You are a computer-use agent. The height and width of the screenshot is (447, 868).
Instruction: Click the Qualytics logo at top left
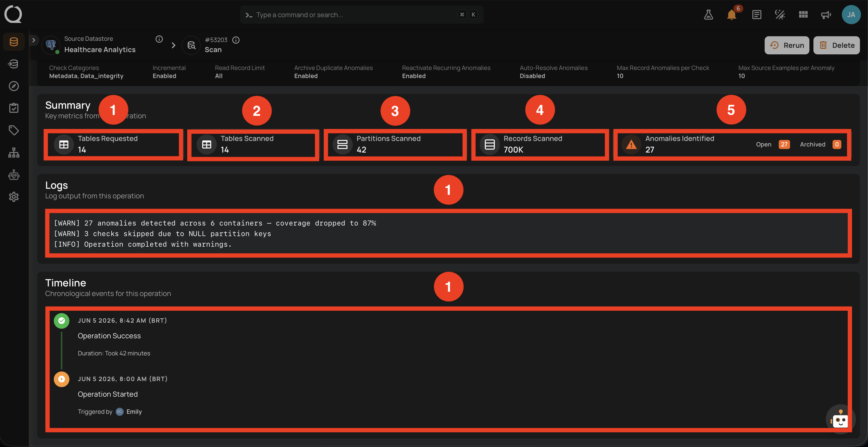pos(13,14)
